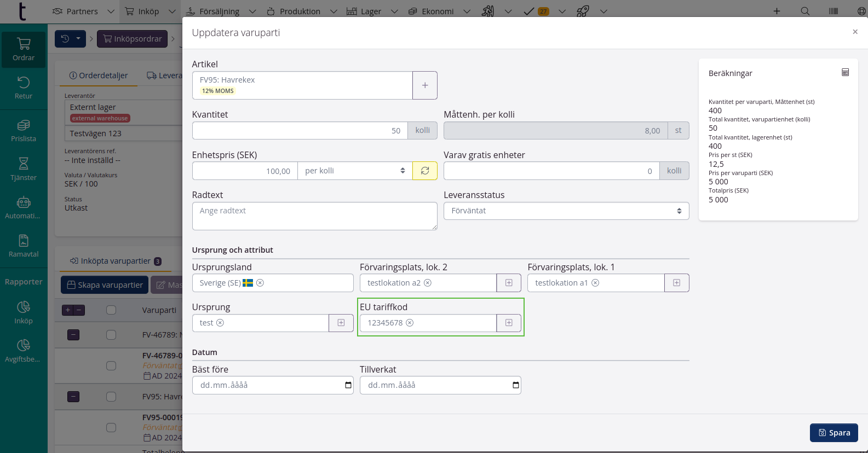The width and height of the screenshot is (868, 453).
Task: Open the Leveransstatus dropdown
Action: pyautogui.click(x=566, y=211)
